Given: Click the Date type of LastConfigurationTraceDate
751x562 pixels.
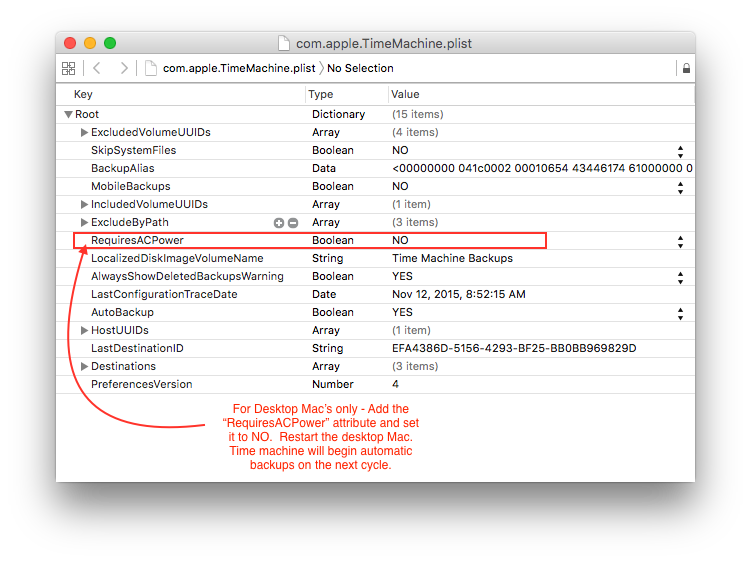Looking at the screenshot, I should pos(324,295).
